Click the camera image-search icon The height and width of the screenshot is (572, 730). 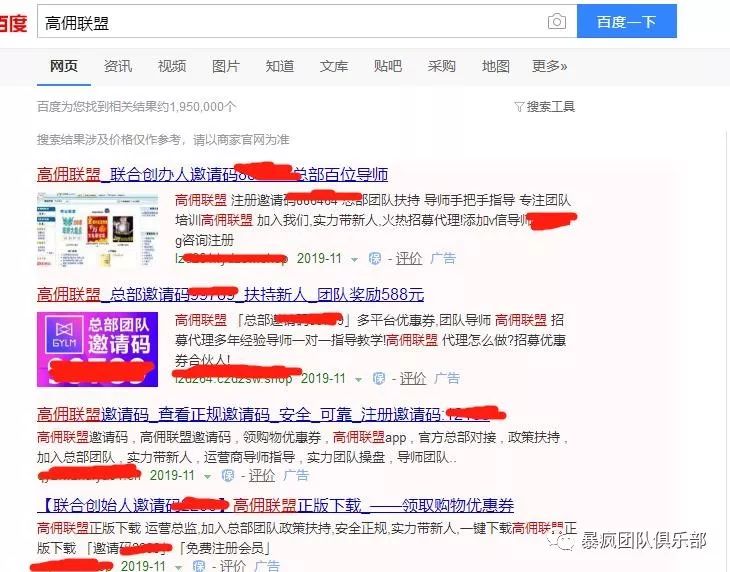(x=556, y=21)
